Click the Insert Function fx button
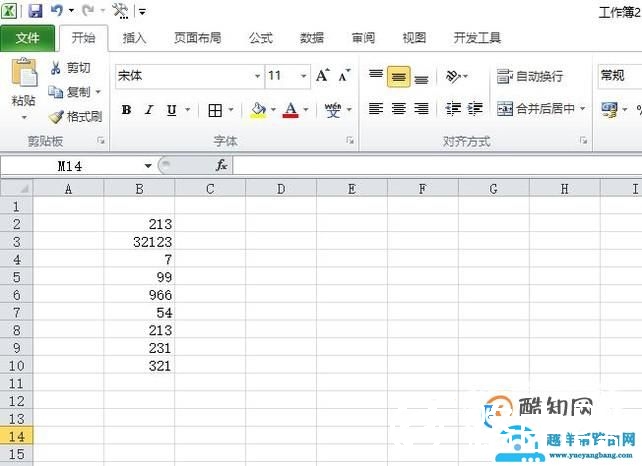 (x=222, y=165)
